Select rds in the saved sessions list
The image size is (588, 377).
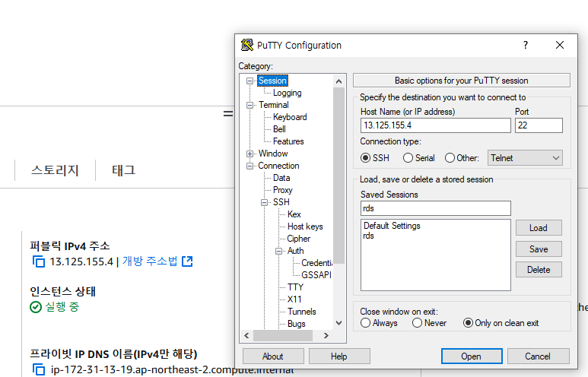tap(369, 236)
